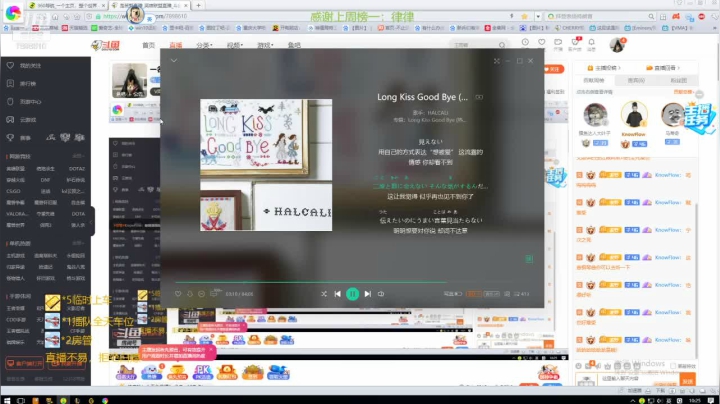Skip to the previous track
This screenshot has height=404, width=720.
(338, 294)
